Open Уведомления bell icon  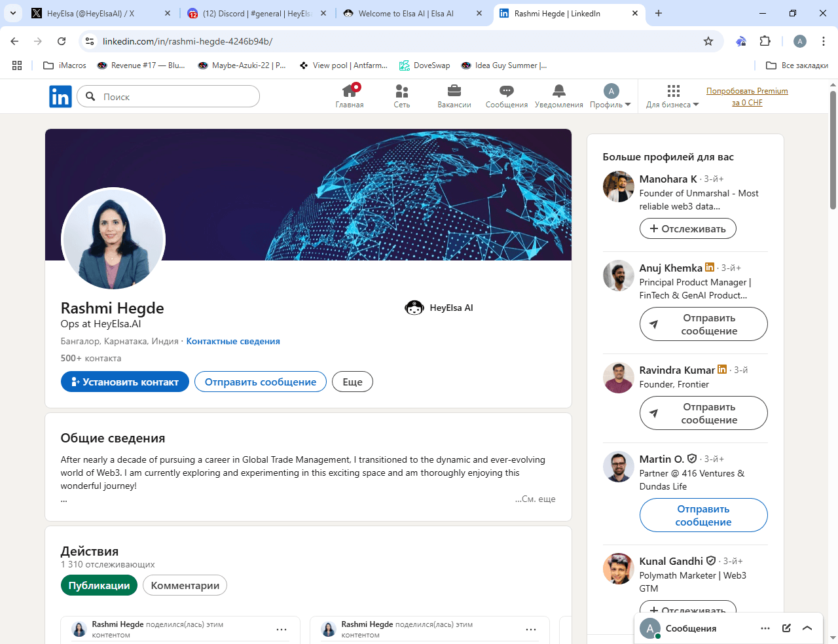(x=558, y=96)
